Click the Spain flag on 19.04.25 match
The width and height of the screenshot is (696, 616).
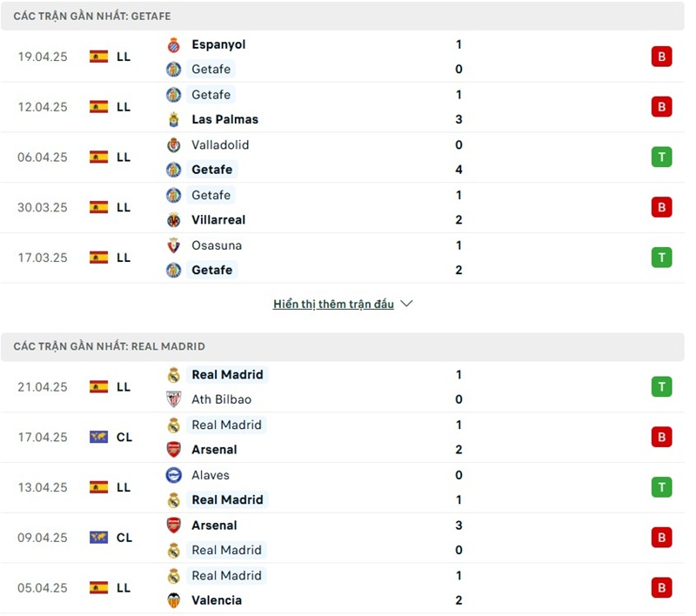pyautogui.click(x=98, y=57)
